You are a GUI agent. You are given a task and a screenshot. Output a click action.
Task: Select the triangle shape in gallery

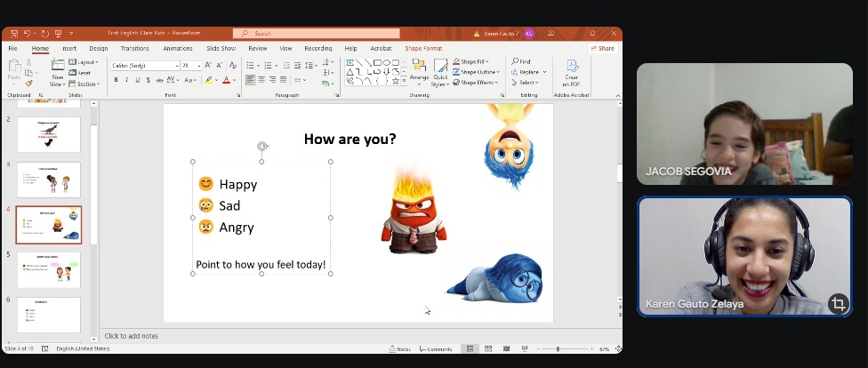click(x=350, y=72)
